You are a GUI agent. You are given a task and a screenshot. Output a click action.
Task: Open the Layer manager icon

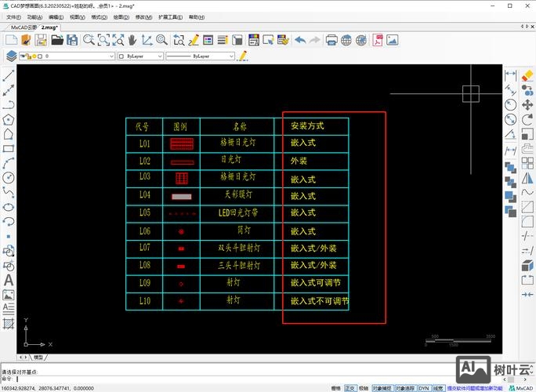click(11, 56)
